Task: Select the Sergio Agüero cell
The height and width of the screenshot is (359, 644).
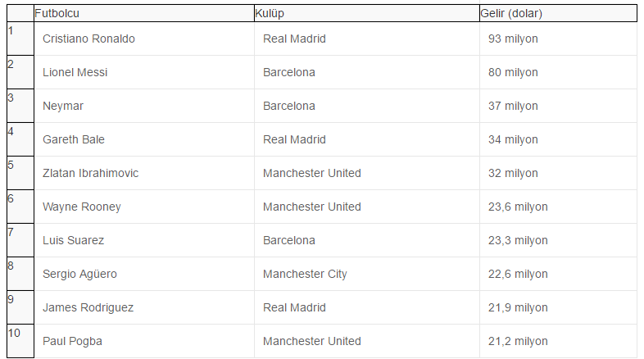Action: tap(144, 274)
